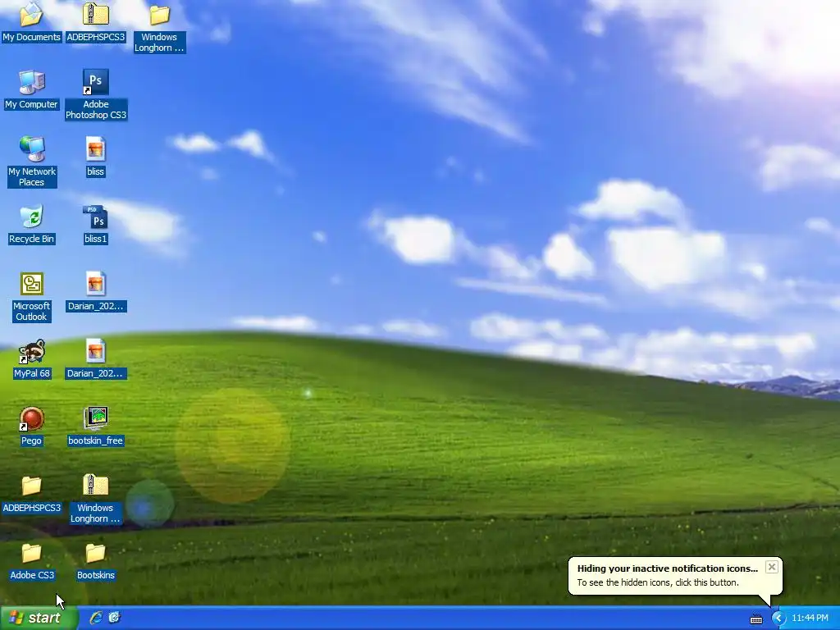Click the keyboard icon in system tray
The width and height of the screenshot is (840, 630).
(756, 619)
